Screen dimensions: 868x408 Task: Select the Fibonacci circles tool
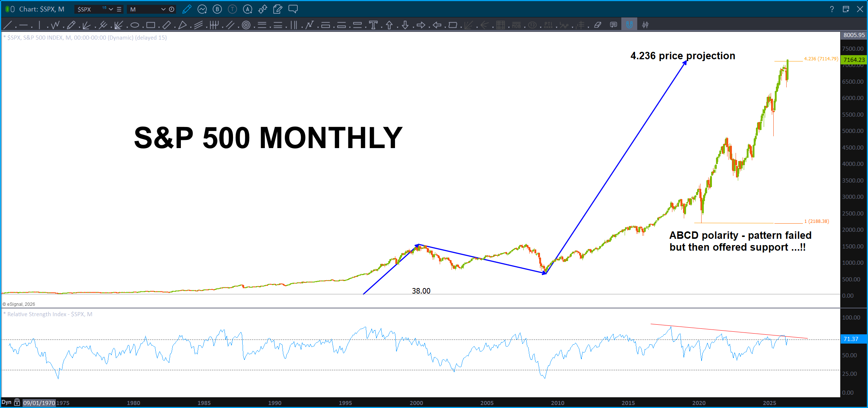246,25
